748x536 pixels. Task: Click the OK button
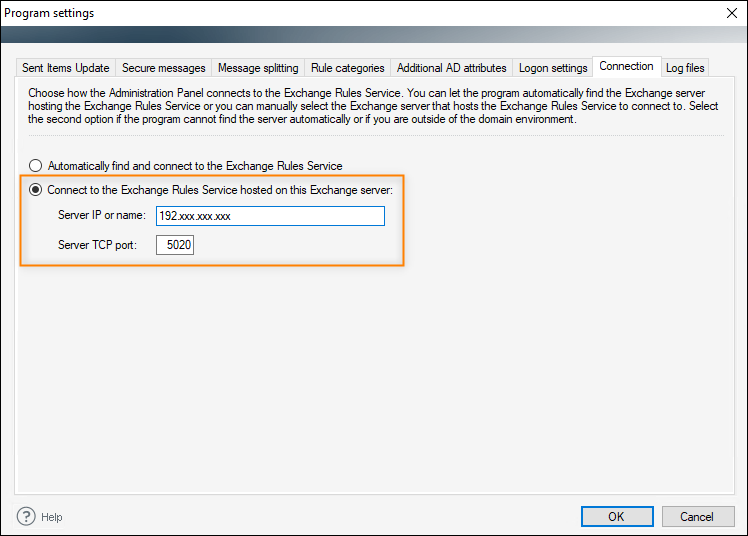pyautogui.click(x=617, y=516)
